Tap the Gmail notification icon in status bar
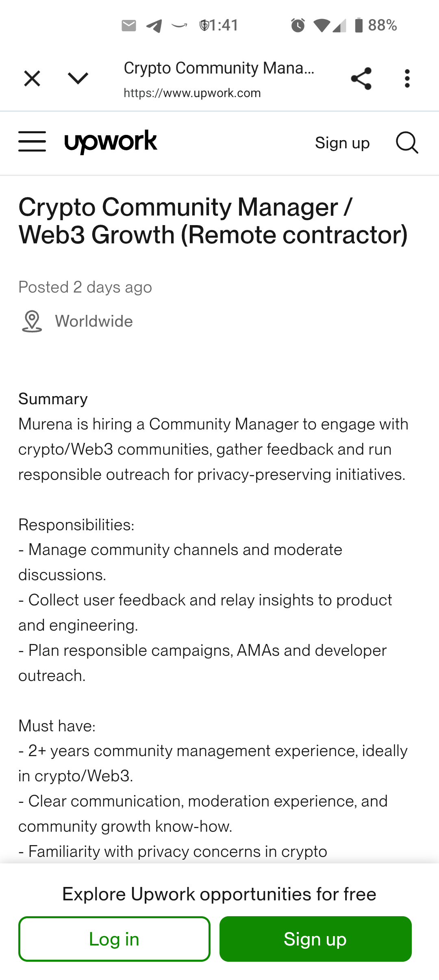439x980 pixels. (x=129, y=26)
